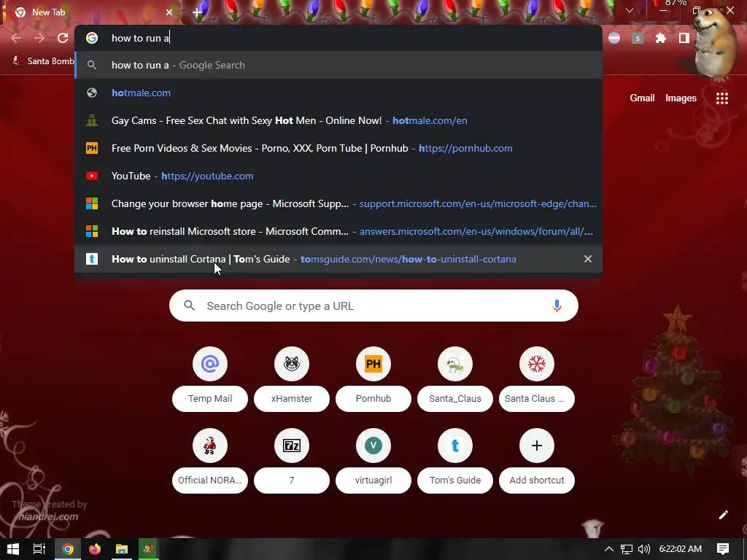Open the Official NORAD shortcut
747x560 pixels.
coord(210,446)
